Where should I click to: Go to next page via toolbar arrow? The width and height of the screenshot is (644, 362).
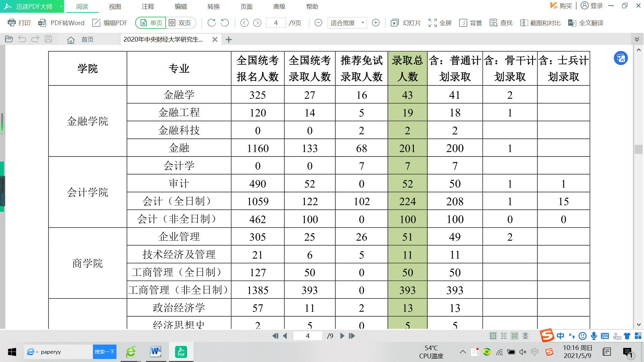tap(257, 23)
